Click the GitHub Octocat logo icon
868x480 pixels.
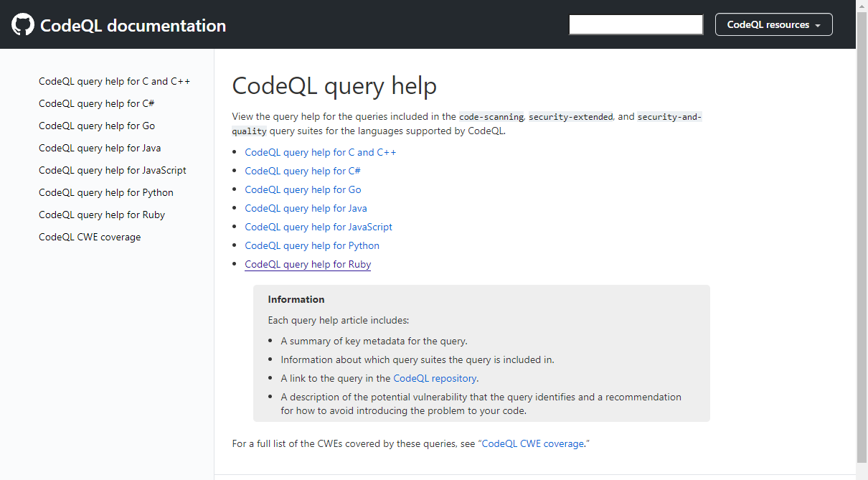23,25
